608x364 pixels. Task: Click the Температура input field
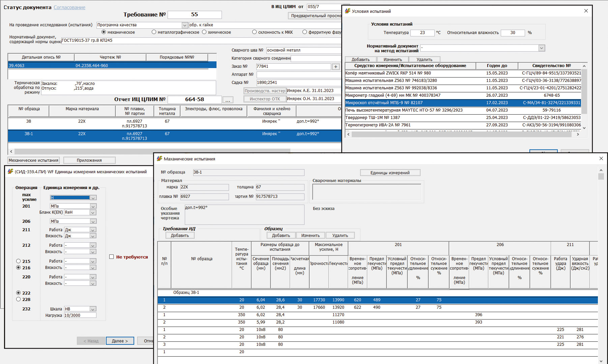(x=422, y=33)
